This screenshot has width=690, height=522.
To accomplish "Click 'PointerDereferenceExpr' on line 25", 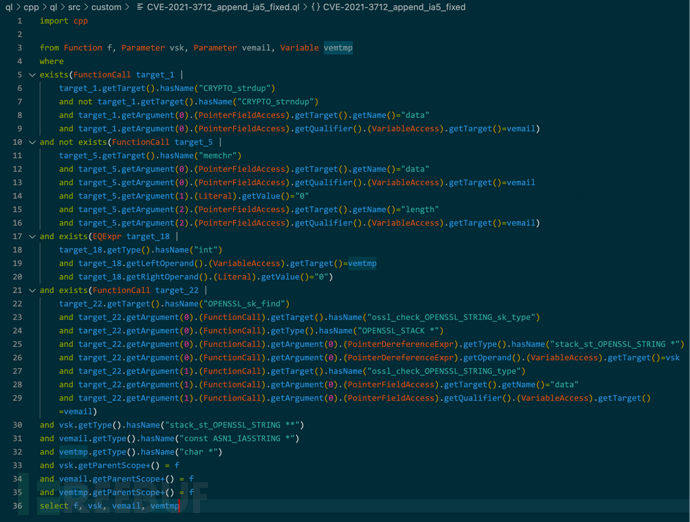I will point(400,344).
